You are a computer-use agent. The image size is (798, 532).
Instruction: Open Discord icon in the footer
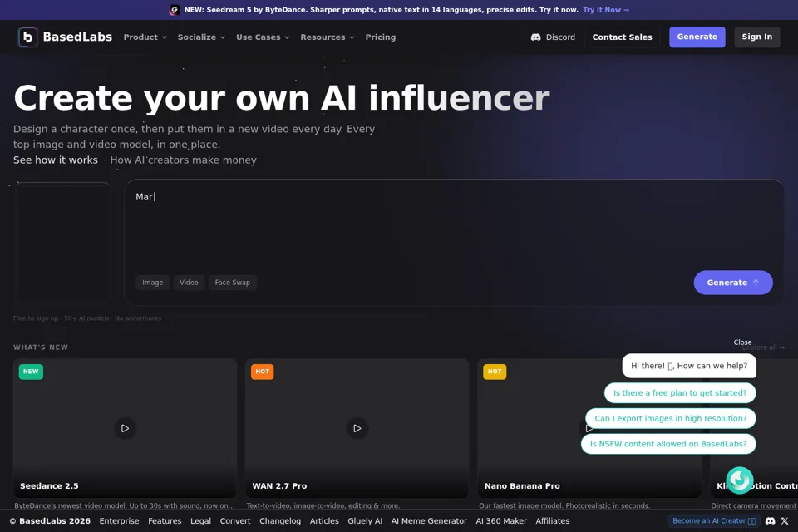(x=770, y=521)
